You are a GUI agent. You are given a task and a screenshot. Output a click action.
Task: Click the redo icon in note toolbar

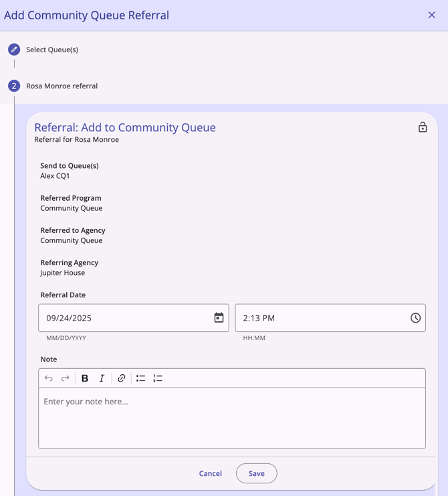66,378
